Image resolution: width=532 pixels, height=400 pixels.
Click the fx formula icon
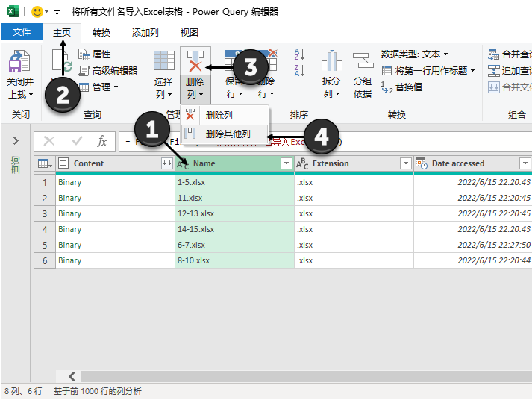101,141
